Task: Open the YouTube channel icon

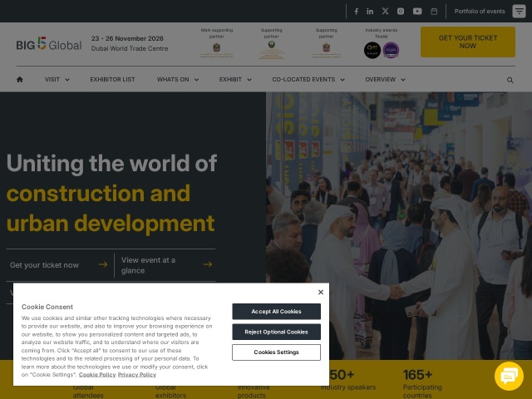Action: pyautogui.click(x=417, y=12)
